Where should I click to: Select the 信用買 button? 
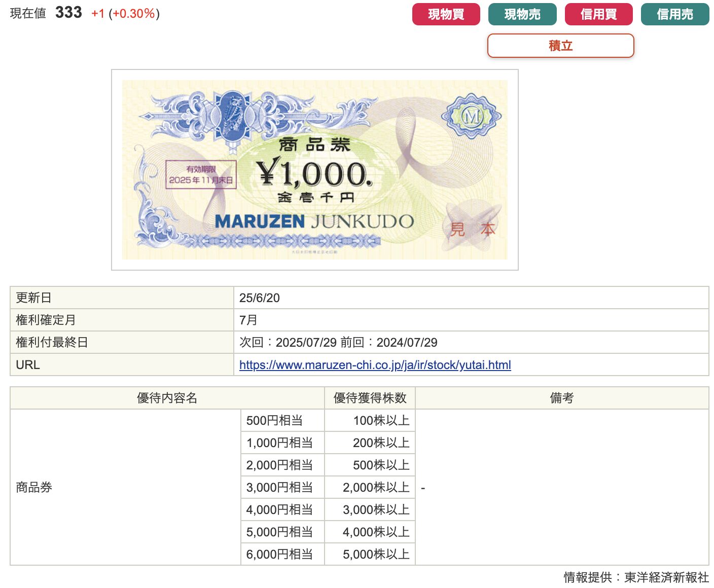tap(598, 14)
